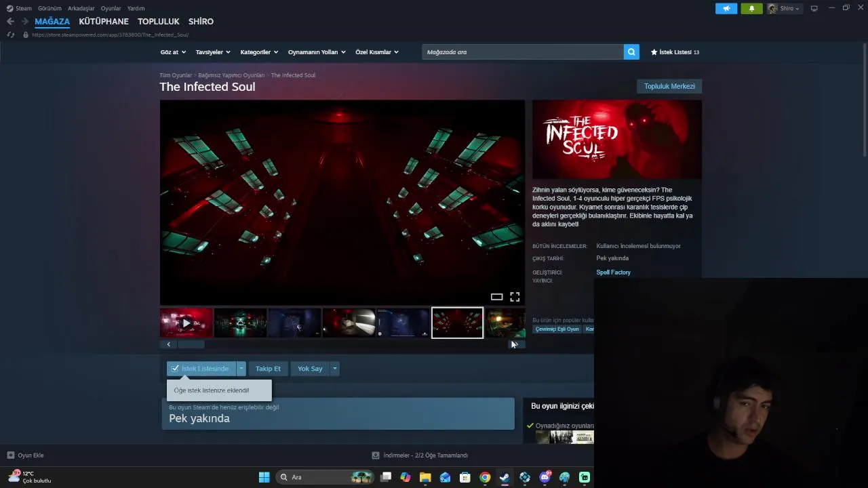Click Bağımsız Yapımcı Oyunları breadcrumb link

point(231,75)
